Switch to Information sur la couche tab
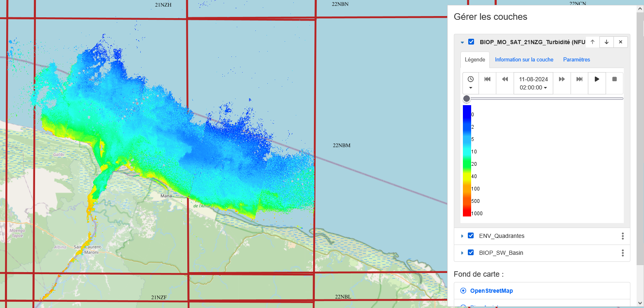The width and height of the screenshot is (644, 308). (524, 60)
